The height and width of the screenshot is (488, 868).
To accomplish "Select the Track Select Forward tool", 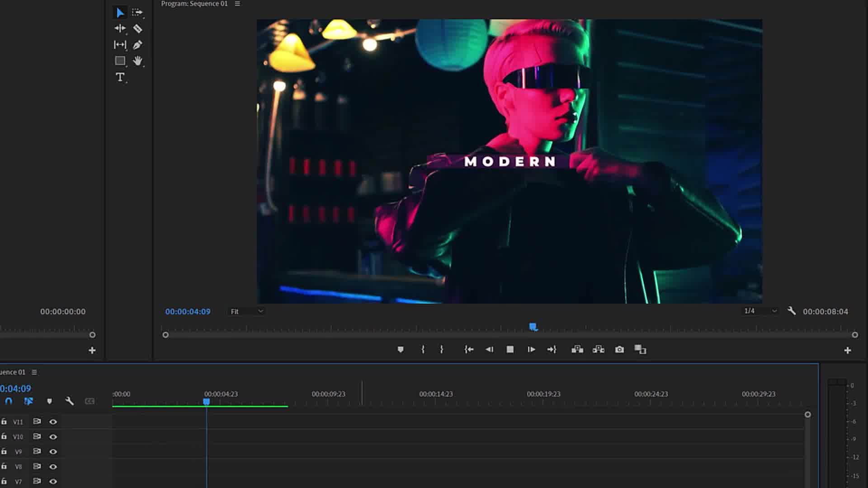I will tap(137, 13).
